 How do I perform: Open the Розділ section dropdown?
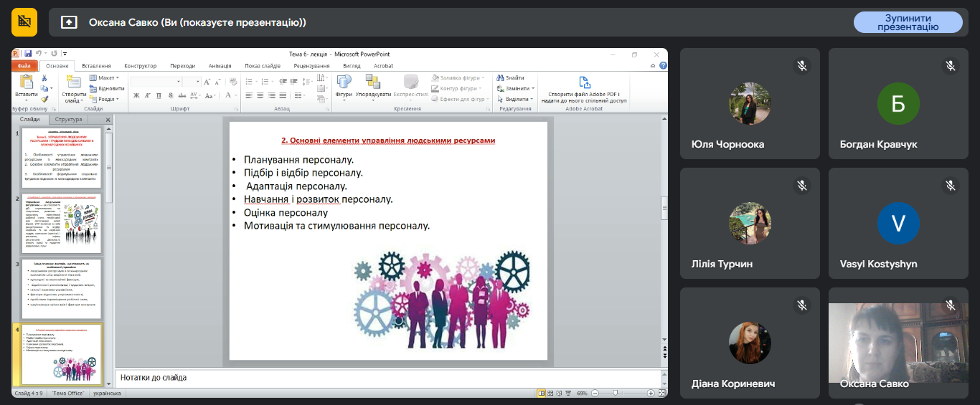[x=106, y=100]
